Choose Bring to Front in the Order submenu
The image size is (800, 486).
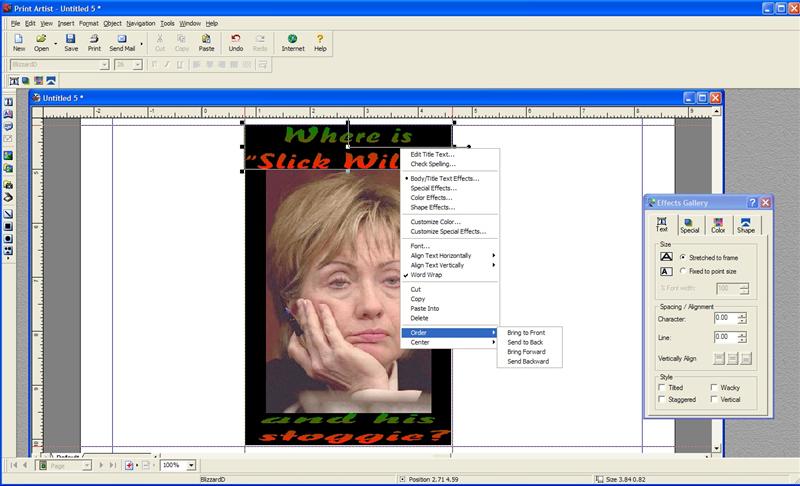click(x=526, y=332)
